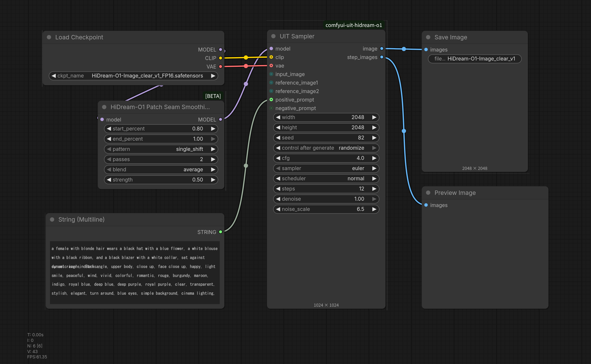Click the [BETA] badge above Patch Seam node
Screen dimensions: 591x364
pos(213,96)
